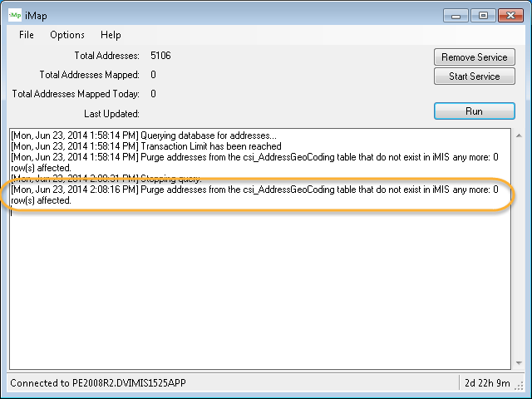This screenshot has height=399, width=532.
Task: Open the Options menu
Action: (x=67, y=35)
